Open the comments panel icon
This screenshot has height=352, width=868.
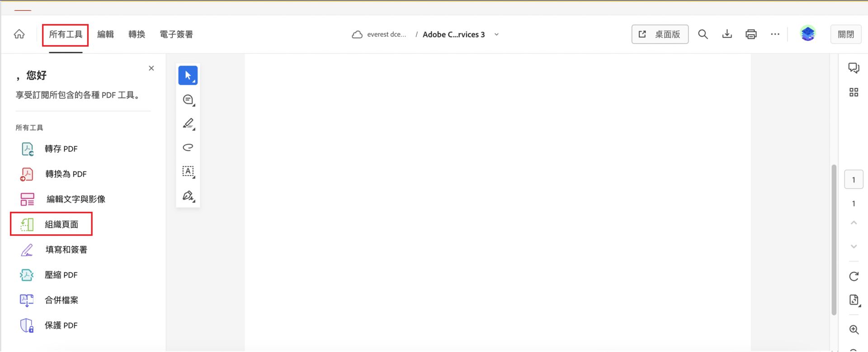coord(854,68)
